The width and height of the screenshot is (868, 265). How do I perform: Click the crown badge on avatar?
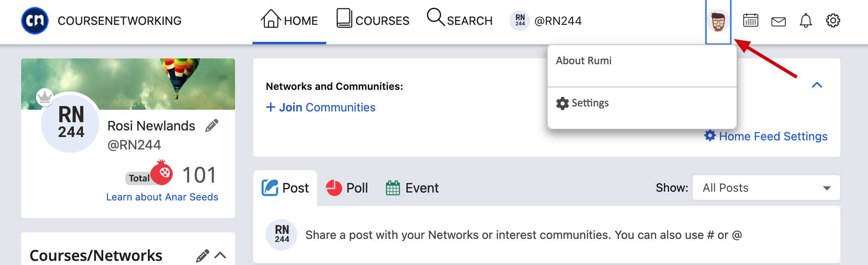click(44, 97)
